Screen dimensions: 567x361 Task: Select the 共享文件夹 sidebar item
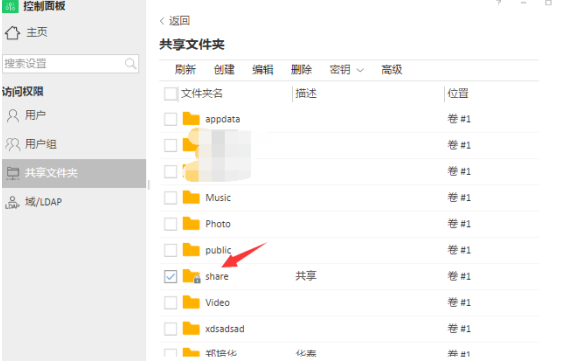click(x=74, y=173)
